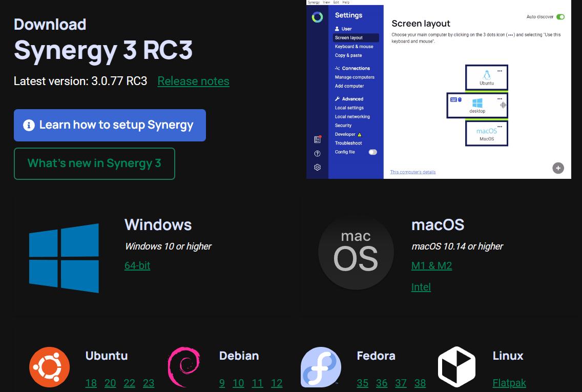This screenshot has height=392, width=582.
Task: Click the blue Fedora logo
Action: (x=321, y=367)
